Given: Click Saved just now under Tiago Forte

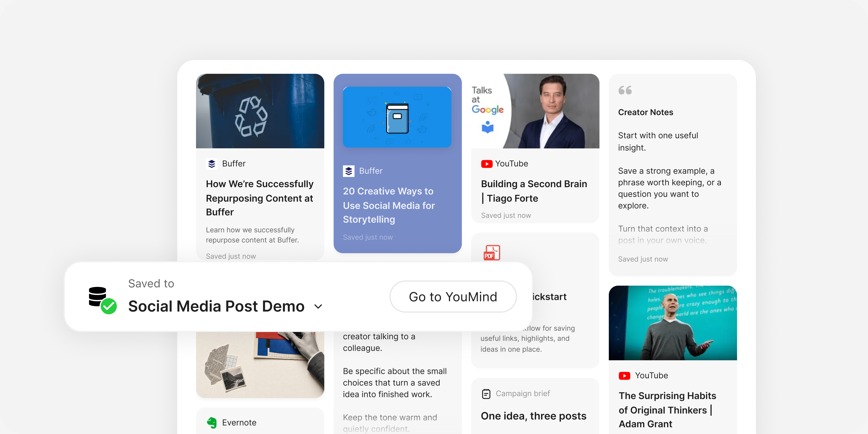Looking at the screenshot, I should click(506, 215).
